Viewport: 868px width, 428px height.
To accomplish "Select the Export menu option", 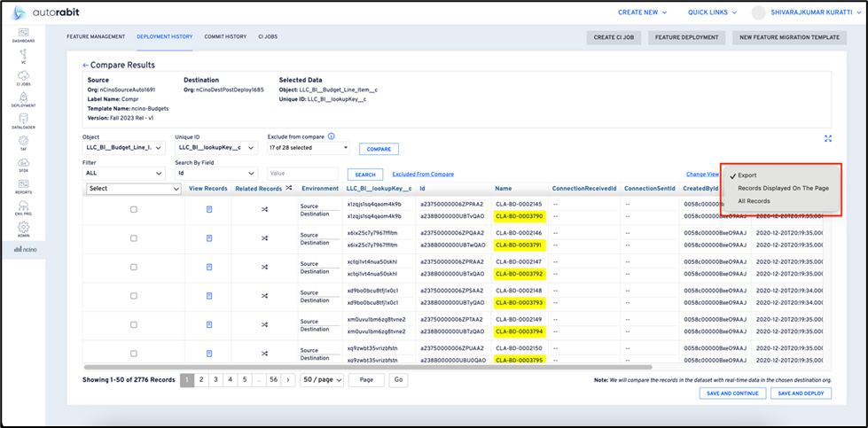I will coord(747,175).
